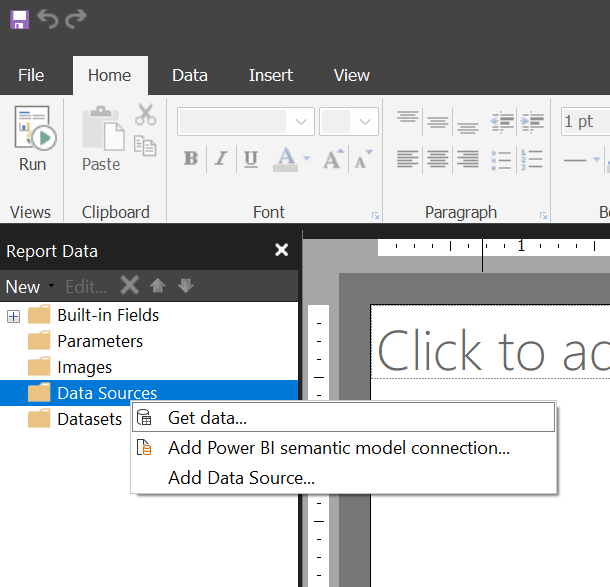Open the font color dropdown arrow

pyautogui.click(x=306, y=159)
